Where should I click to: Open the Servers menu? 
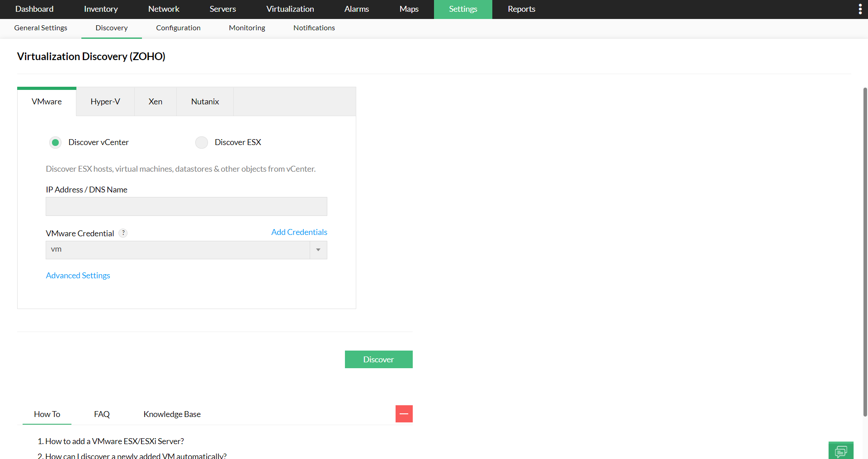(223, 9)
